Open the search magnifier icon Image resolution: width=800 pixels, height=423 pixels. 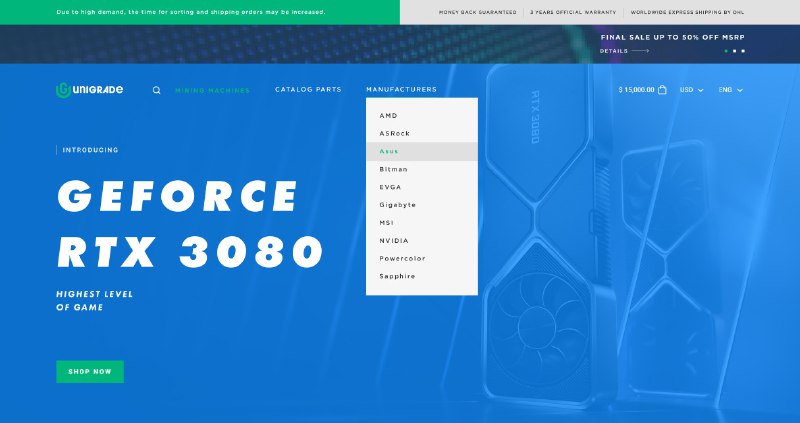(x=157, y=90)
